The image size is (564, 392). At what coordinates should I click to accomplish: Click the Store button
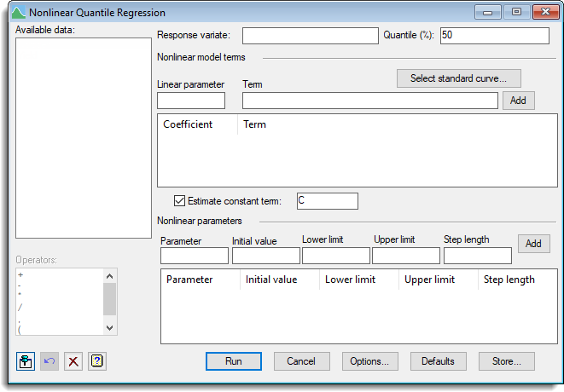506,361
